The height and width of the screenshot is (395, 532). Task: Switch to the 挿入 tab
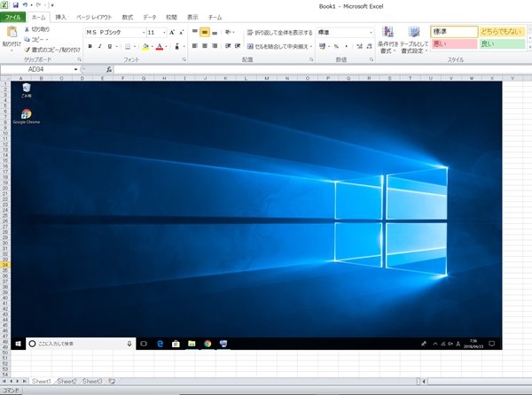click(60, 18)
